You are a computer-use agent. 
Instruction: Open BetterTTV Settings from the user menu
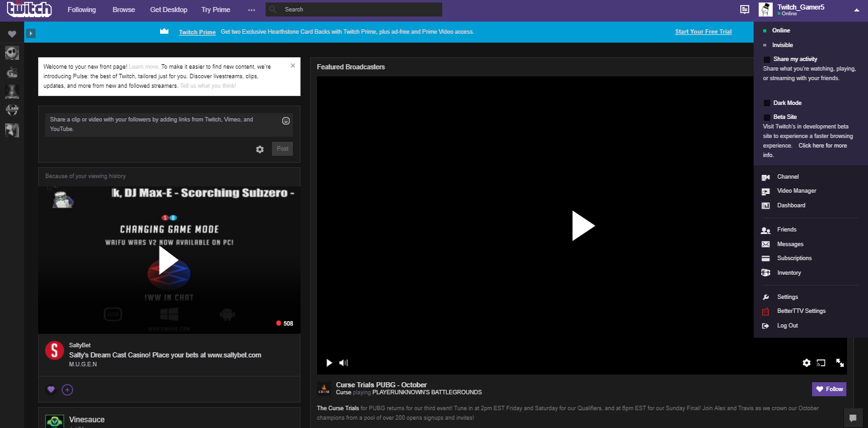[802, 311]
